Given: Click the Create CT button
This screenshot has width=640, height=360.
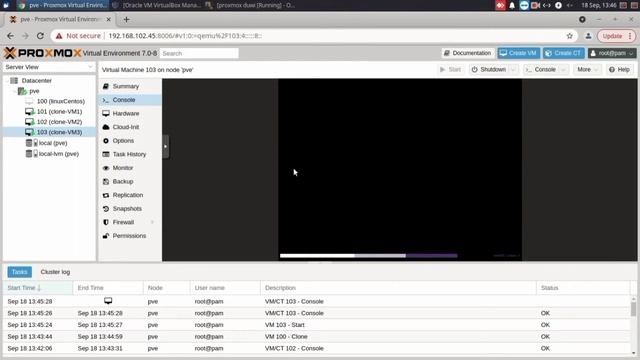Looking at the screenshot, I should pyautogui.click(x=563, y=53).
